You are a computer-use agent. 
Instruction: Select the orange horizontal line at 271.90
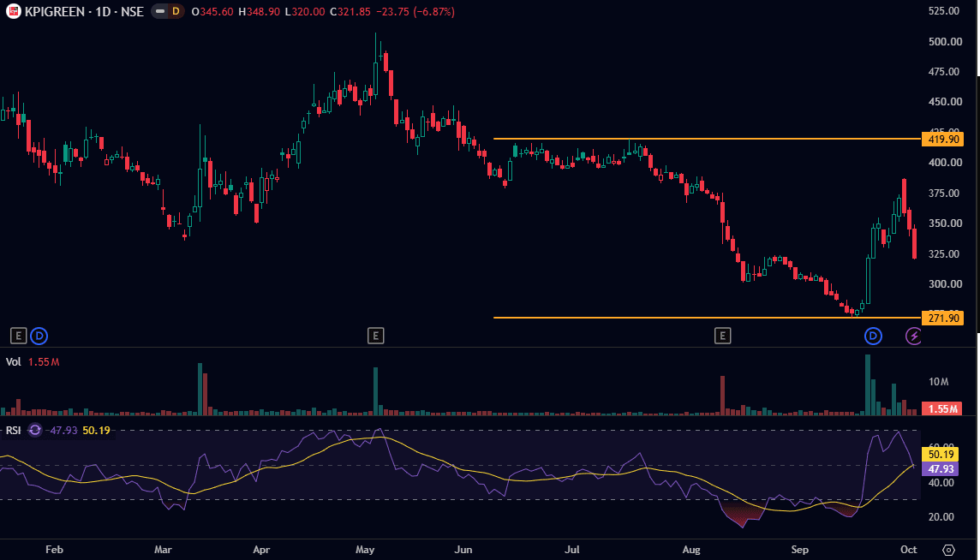click(x=707, y=318)
